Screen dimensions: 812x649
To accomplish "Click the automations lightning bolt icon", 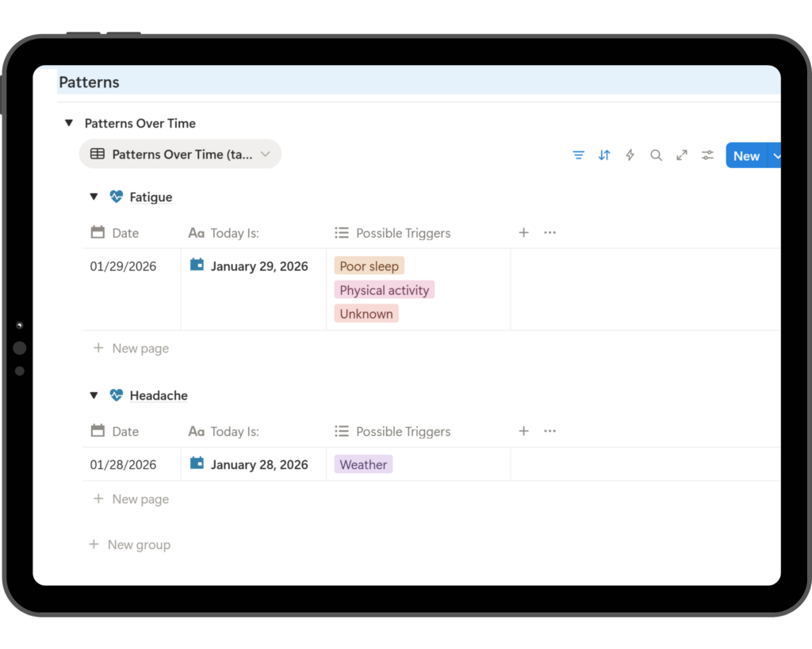I will [x=630, y=155].
